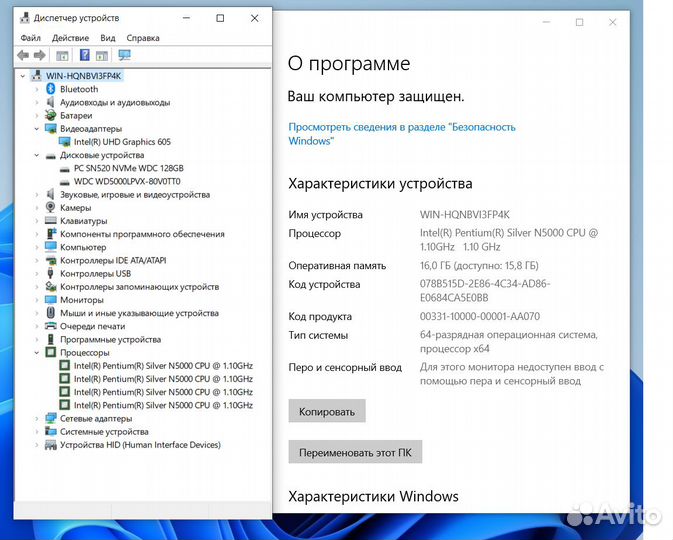This screenshot has width=673, height=540.
Task: Click the Контроллеры USB icon
Action: 50,273
